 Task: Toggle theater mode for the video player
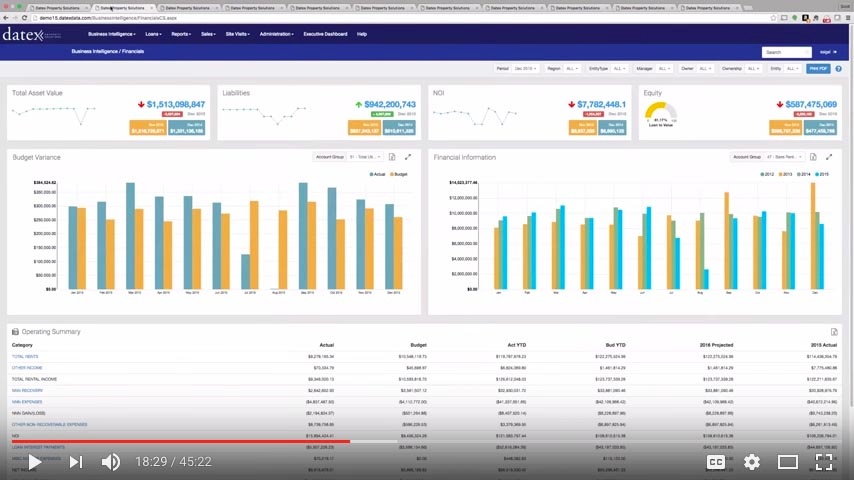click(x=788, y=461)
